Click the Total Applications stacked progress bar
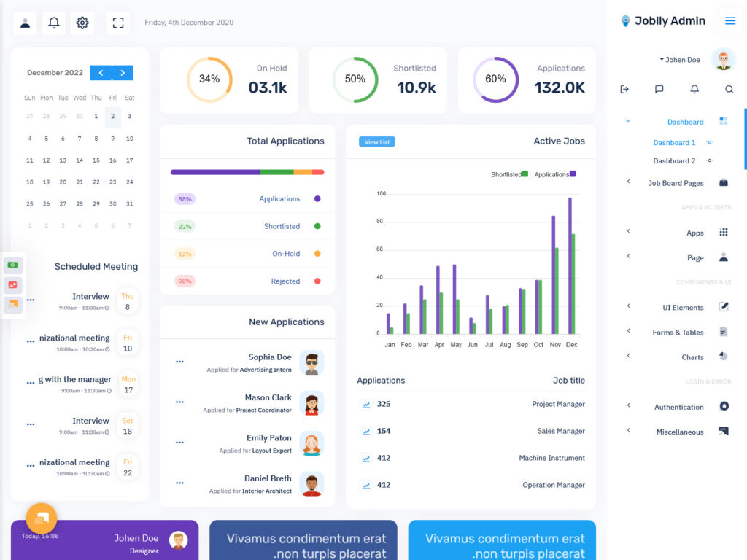The height and width of the screenshot is (560, 747). point(246,173)
